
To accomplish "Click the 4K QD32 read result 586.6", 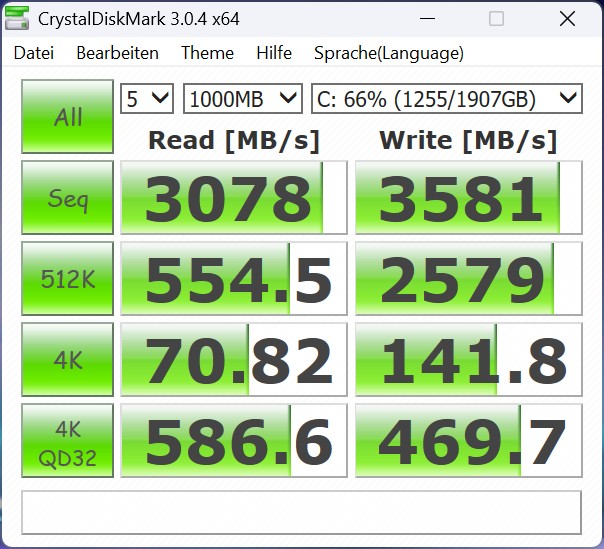I will (x=234, y=440).
